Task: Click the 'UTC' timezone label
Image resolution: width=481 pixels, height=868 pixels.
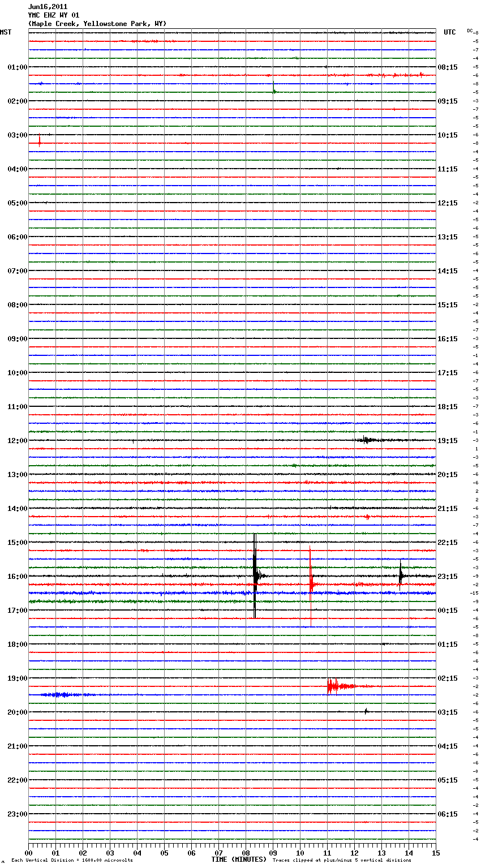Action: tap(450, 32)
